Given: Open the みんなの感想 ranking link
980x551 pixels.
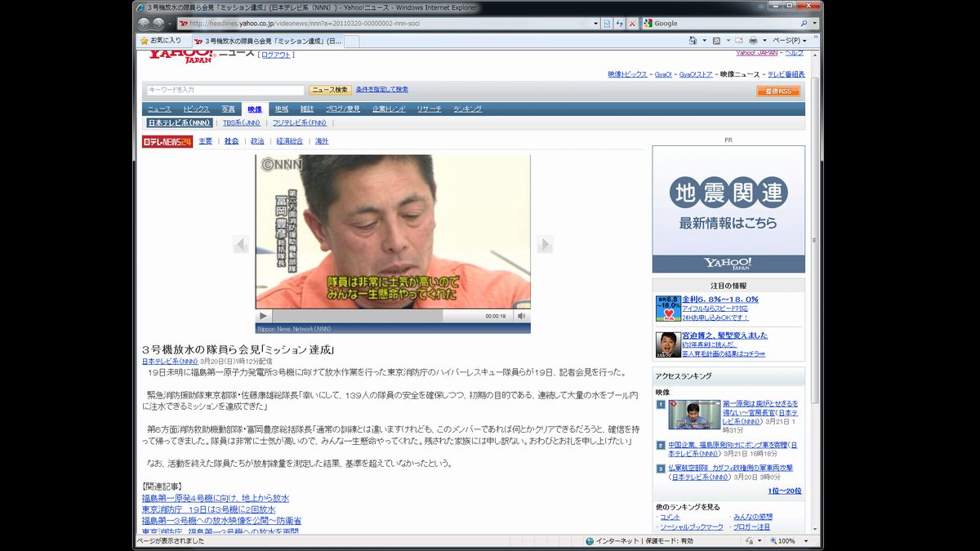Looking at the screenshot, I should point(753,517).
